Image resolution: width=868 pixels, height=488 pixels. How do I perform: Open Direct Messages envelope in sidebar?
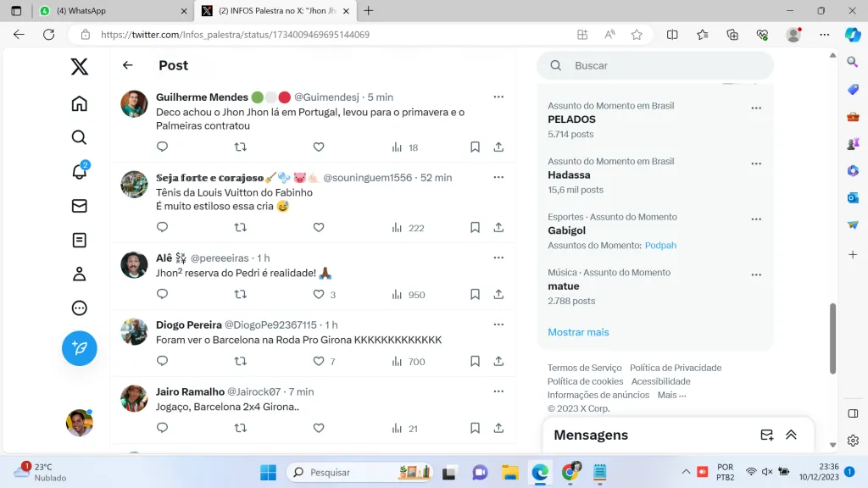[79, 206]
